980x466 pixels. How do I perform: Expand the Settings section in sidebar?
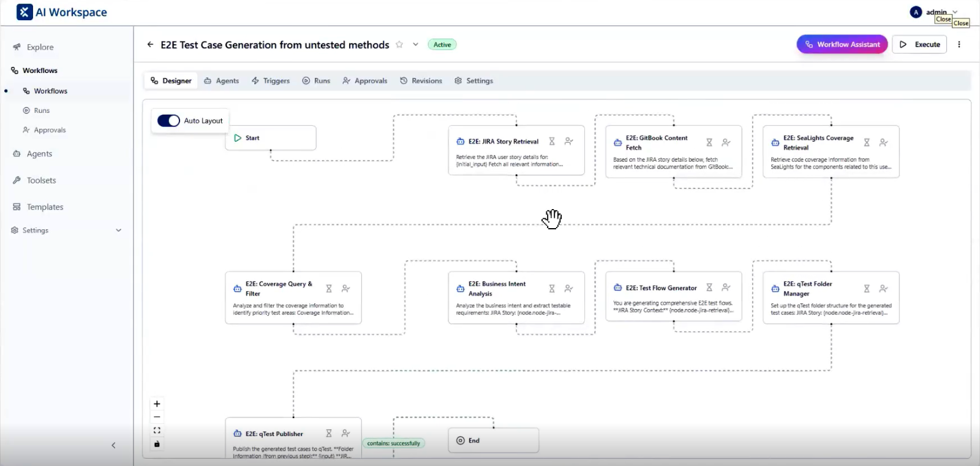(118, 231)
